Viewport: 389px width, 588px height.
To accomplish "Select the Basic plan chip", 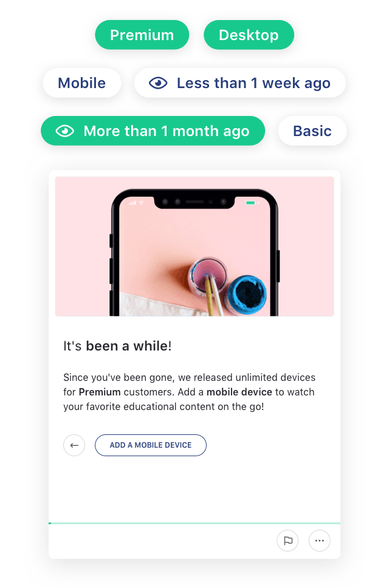I will pos(312,131).
